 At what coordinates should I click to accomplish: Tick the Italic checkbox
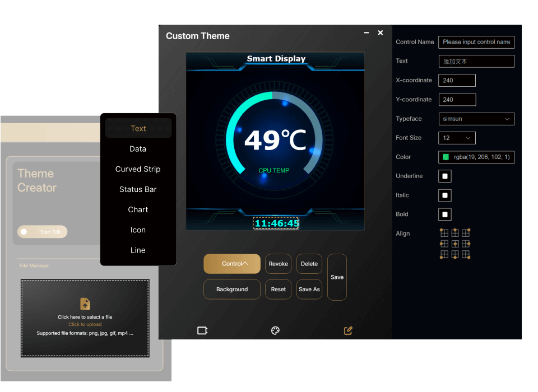(x=445, y=195)
